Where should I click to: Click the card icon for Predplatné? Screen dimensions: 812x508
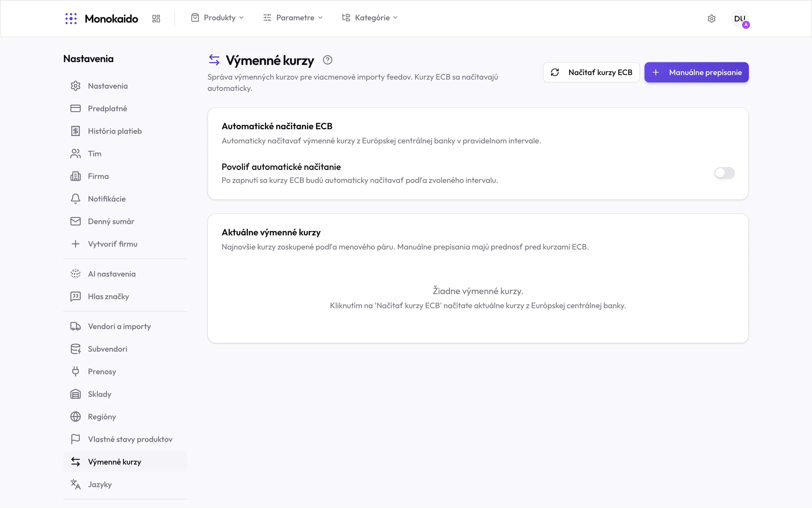coord(76,109)
